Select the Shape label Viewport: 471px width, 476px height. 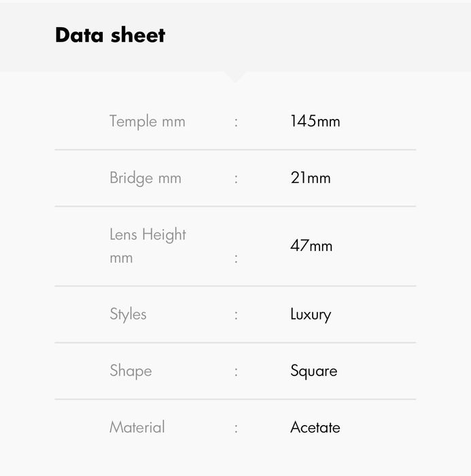[x=130, y=371]
